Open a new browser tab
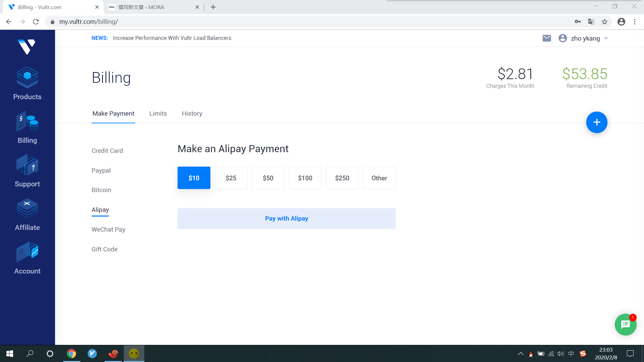This screenshot has width=644, height=362. pyautogui.click(x=213, y=7)
